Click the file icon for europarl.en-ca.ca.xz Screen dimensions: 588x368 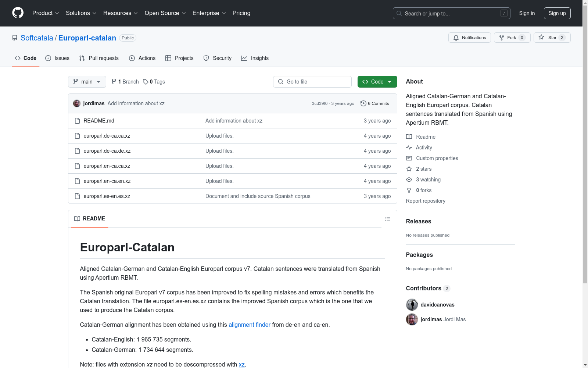click(77, 166)
